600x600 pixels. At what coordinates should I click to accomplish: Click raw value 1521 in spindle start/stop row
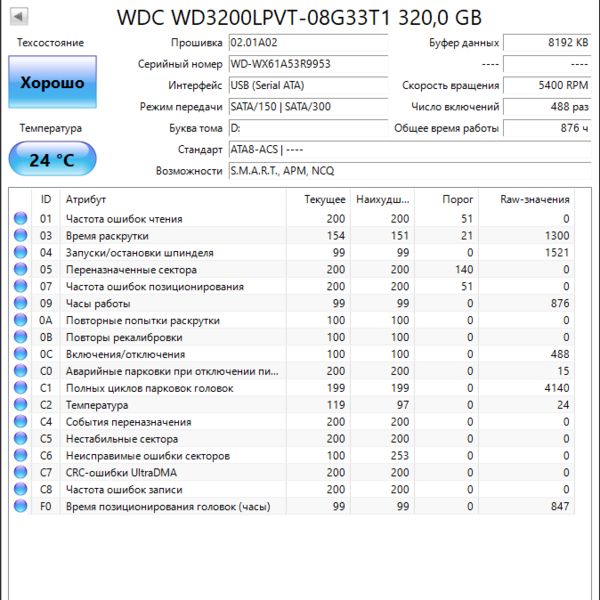[x=557, y=253]
